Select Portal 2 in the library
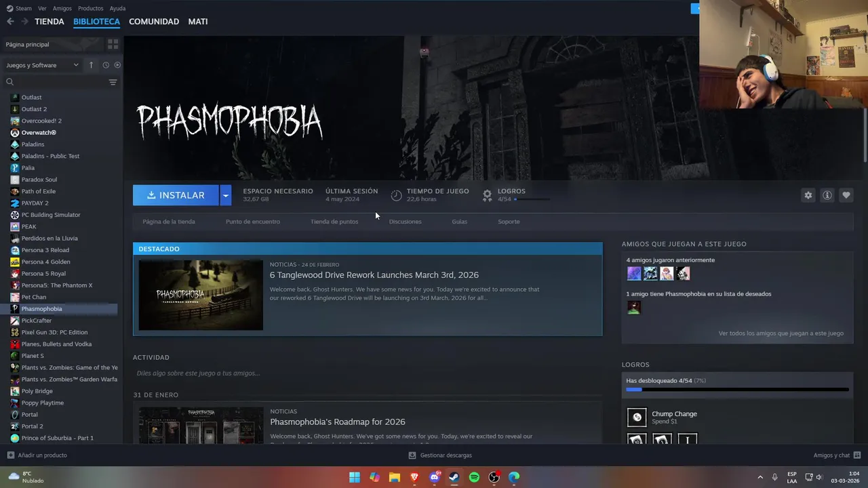The image size is (868, 488). click(32, 426)
